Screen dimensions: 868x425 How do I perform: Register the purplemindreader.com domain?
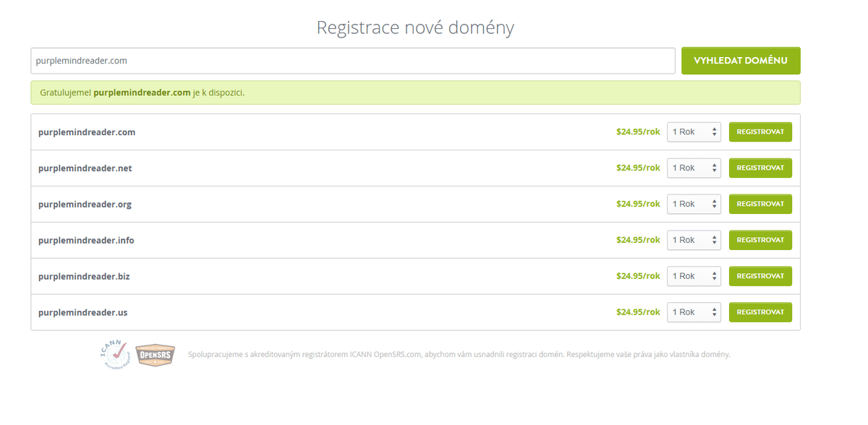tap(760, 132)
